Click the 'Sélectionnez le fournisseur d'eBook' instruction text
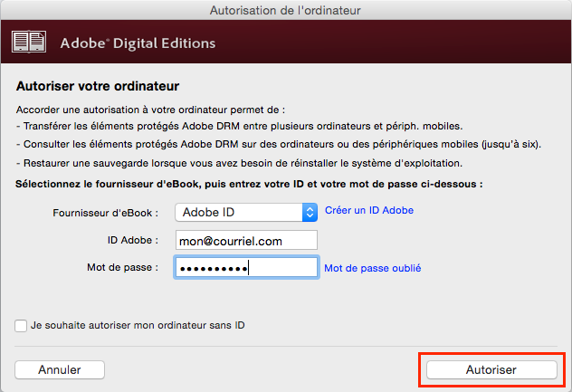 (249, 184)
